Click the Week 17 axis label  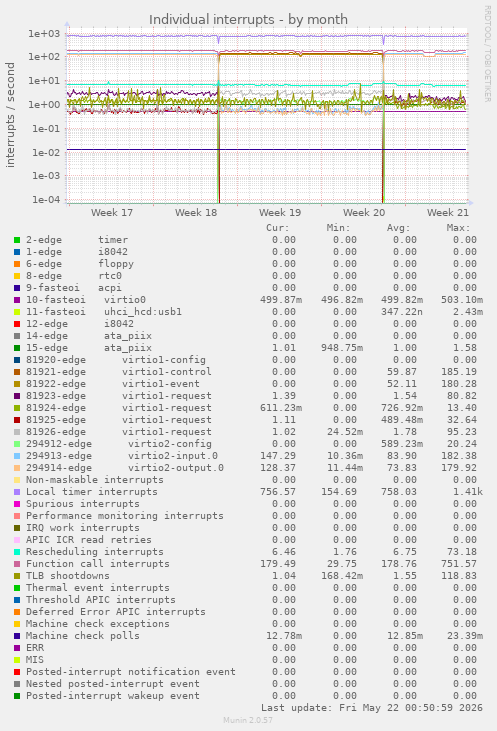tap(112, 213)
